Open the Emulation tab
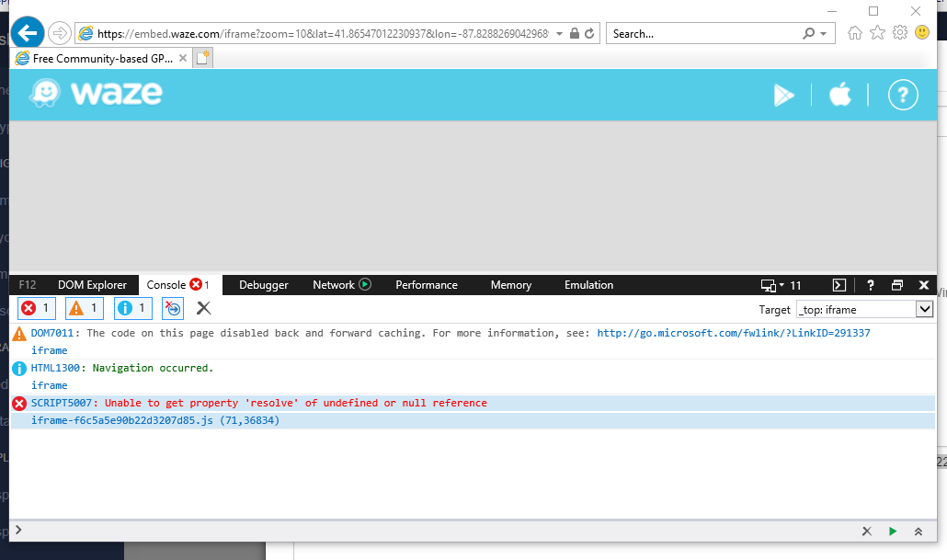The image size is (947, 560). [588, 285]
